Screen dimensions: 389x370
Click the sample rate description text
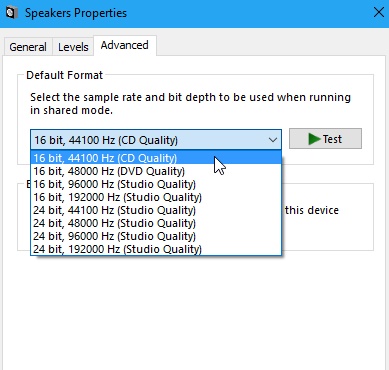click(x=190, y=104)
